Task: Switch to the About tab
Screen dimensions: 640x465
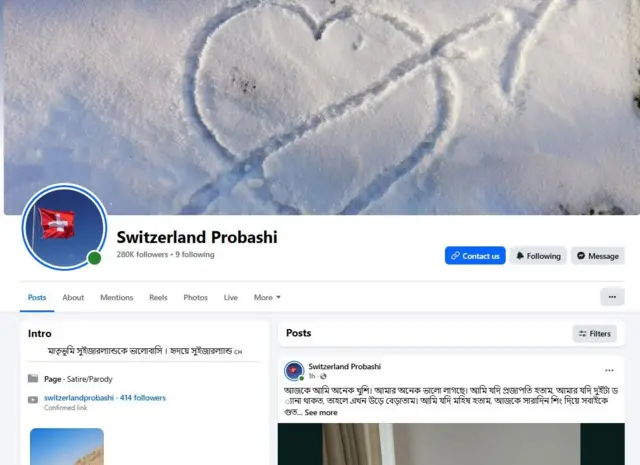Action: (x=73, y=297)
